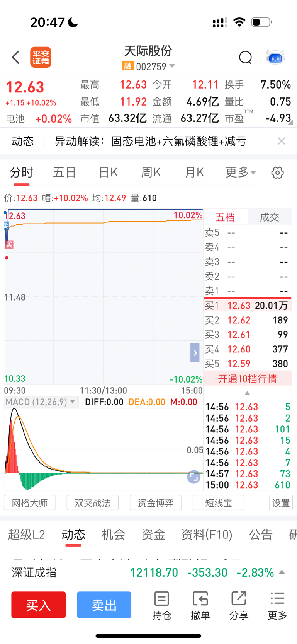Tap the 14:57 12.63 73 trade row
Viewport: 297px width, 644px height.
pos(248,474)
